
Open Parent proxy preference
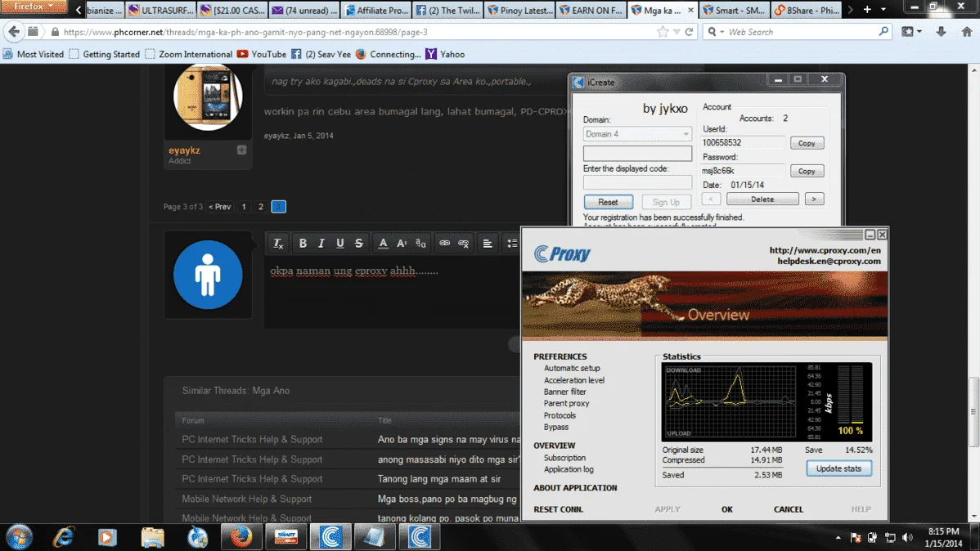[566, 404]
